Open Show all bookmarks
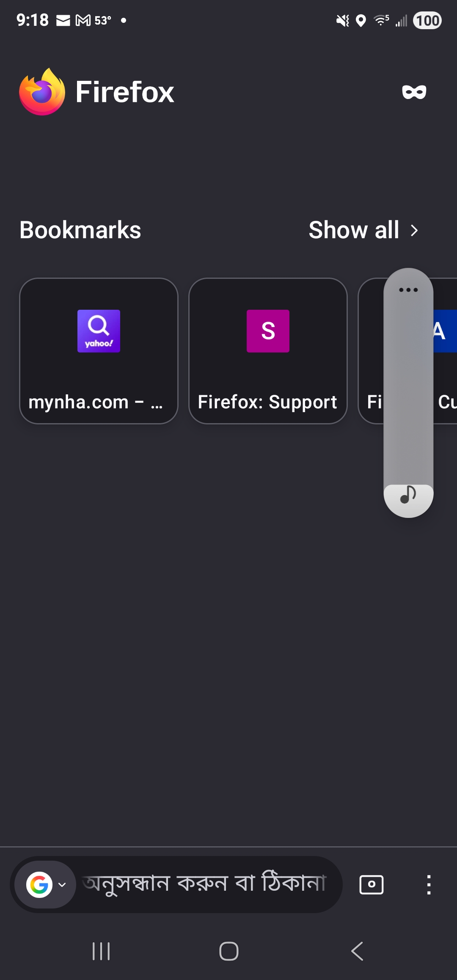 [x=354, y=230]
